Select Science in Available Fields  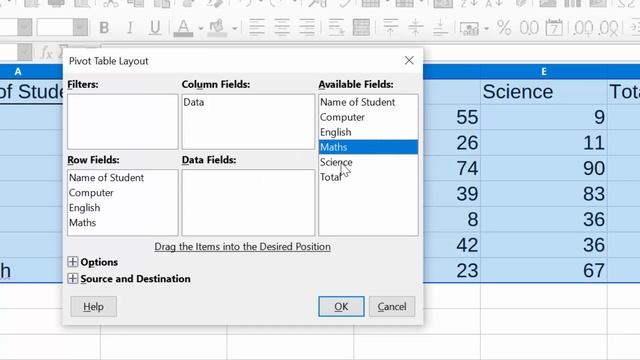point(368,162)
